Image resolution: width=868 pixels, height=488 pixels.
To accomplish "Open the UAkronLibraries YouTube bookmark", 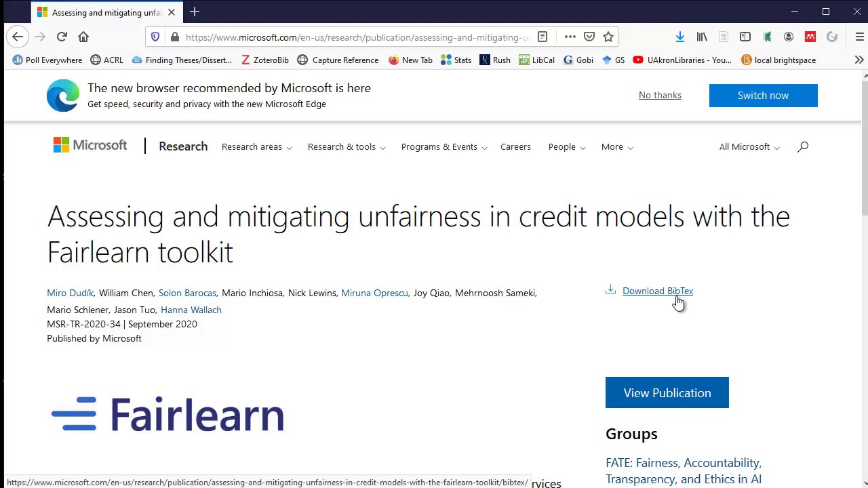I will (682, 60).
